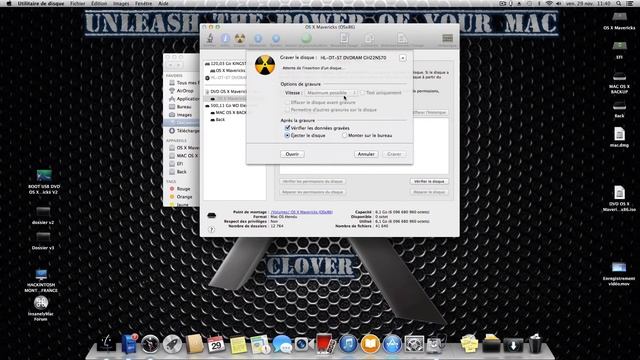Open the Vitesse speed dropdown
This screenshot has width=640, height=360.
point(330,93)
